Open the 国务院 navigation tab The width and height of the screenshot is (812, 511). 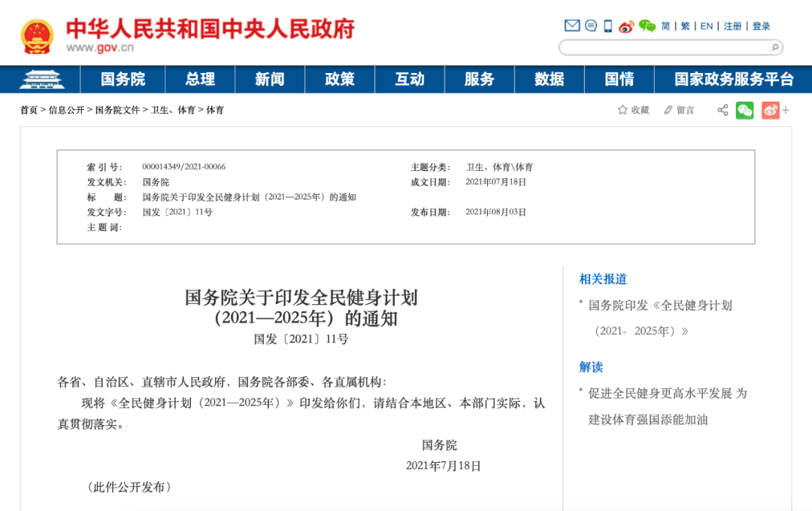(123, 79)
